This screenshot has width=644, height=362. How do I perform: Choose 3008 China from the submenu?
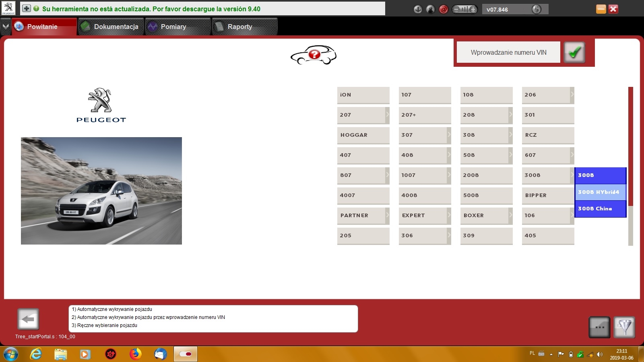[601, 209]
